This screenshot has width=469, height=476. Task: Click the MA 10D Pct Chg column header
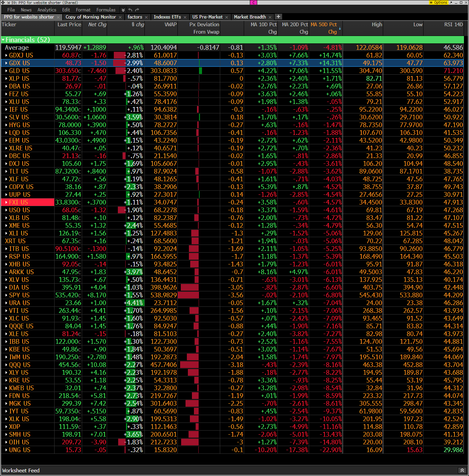click(261, 28)
